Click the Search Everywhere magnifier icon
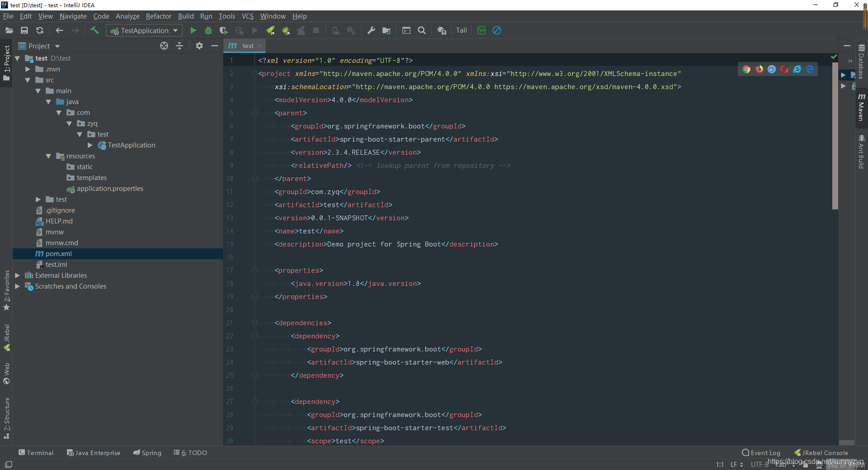This screenshot has width=868, height=470. click(422, 30)
